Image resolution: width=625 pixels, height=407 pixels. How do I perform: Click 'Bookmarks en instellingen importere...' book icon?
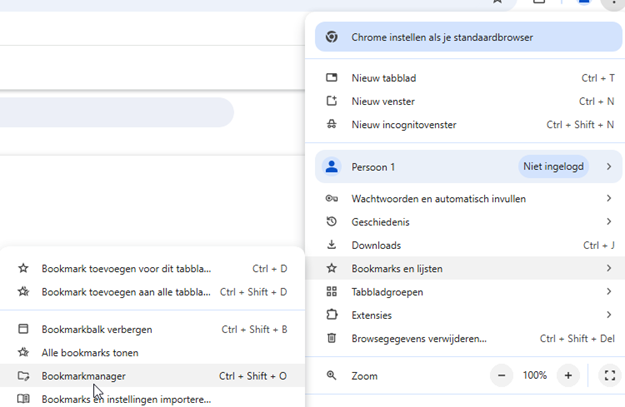[23, 399]
